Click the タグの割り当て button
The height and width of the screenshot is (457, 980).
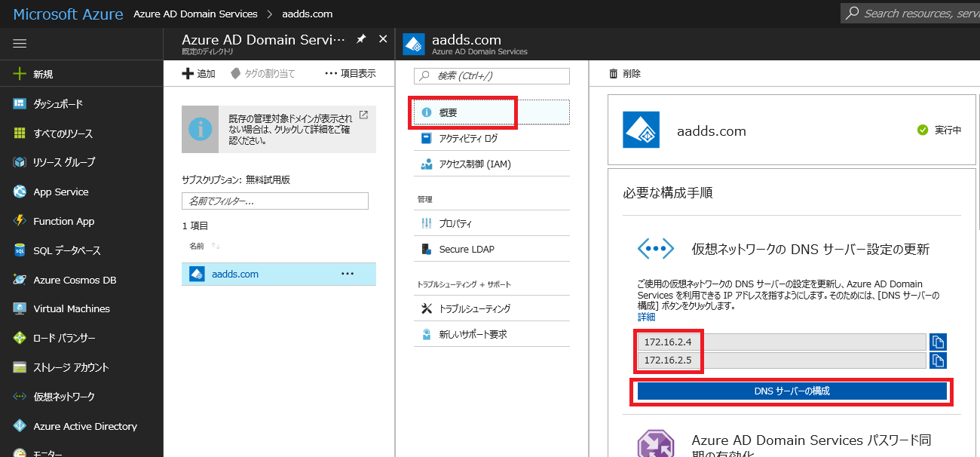coord(263,74)
